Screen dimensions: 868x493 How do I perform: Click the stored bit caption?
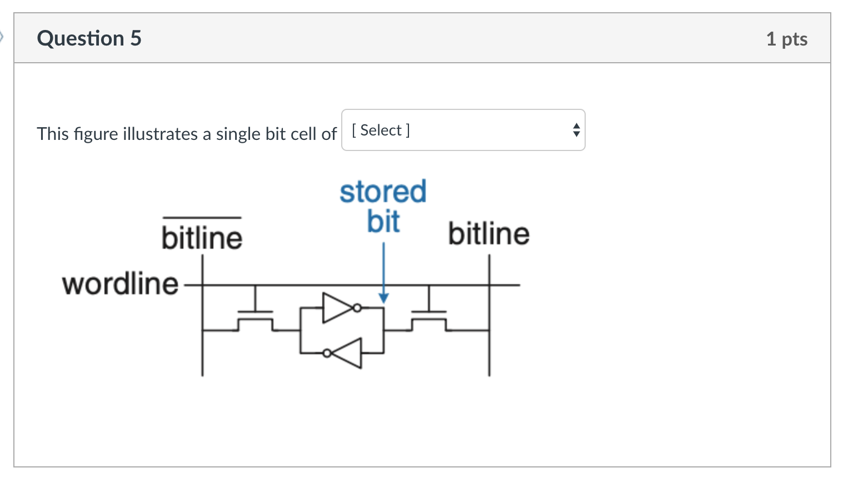(x=382, y=207)
